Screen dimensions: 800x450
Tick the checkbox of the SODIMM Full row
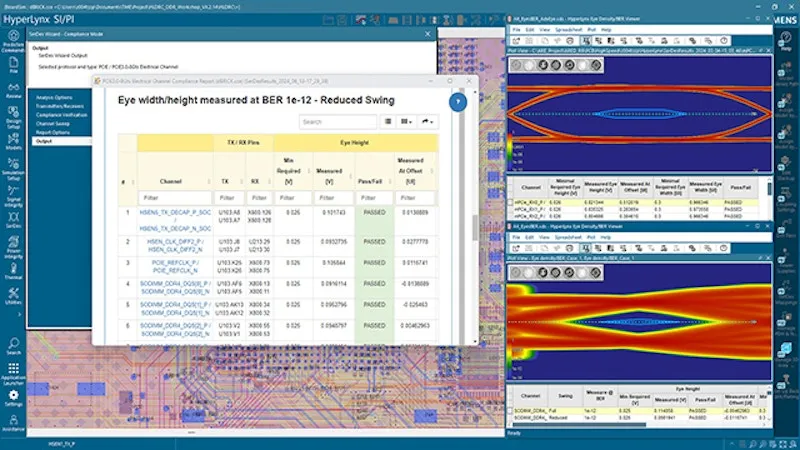[510, 411]
